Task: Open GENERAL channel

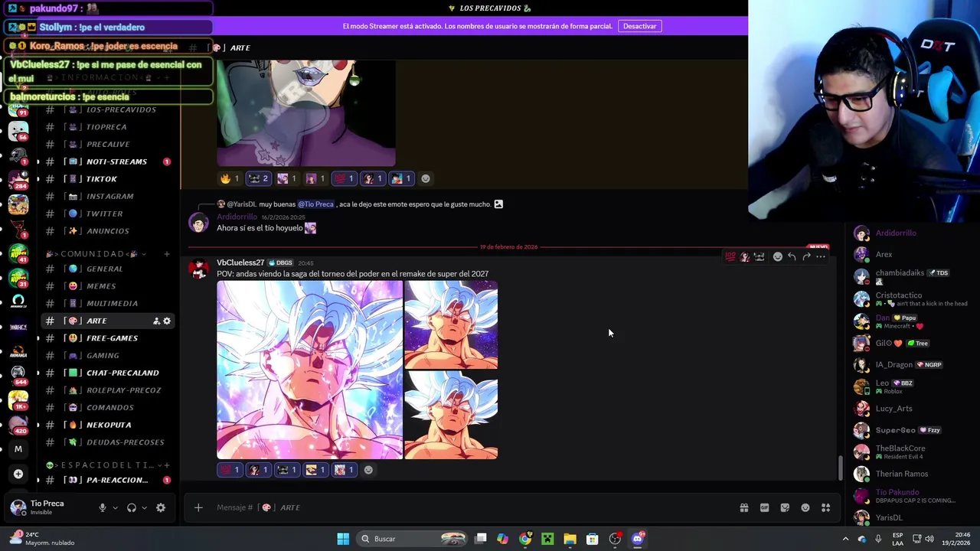Action: [x=109, y=269]
